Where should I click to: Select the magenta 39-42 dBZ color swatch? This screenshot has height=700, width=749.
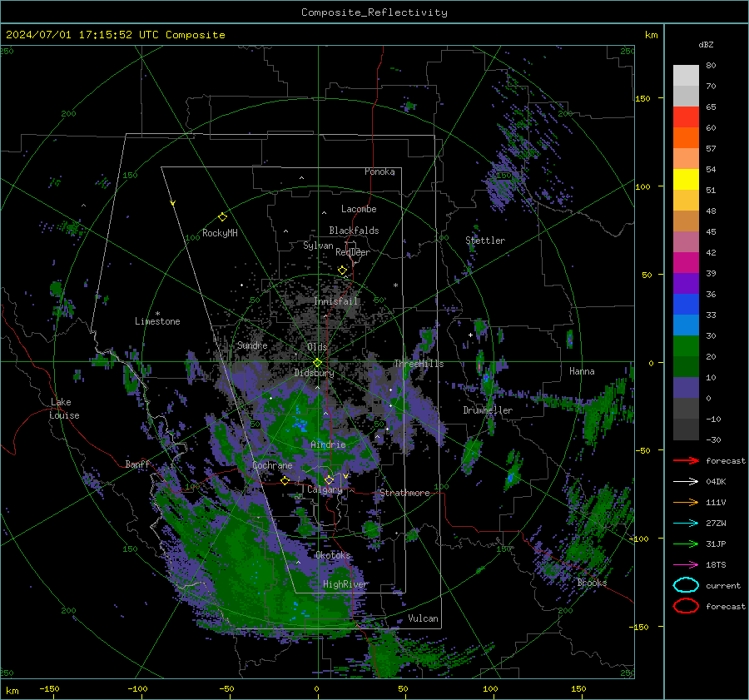[x=686, y=263]
